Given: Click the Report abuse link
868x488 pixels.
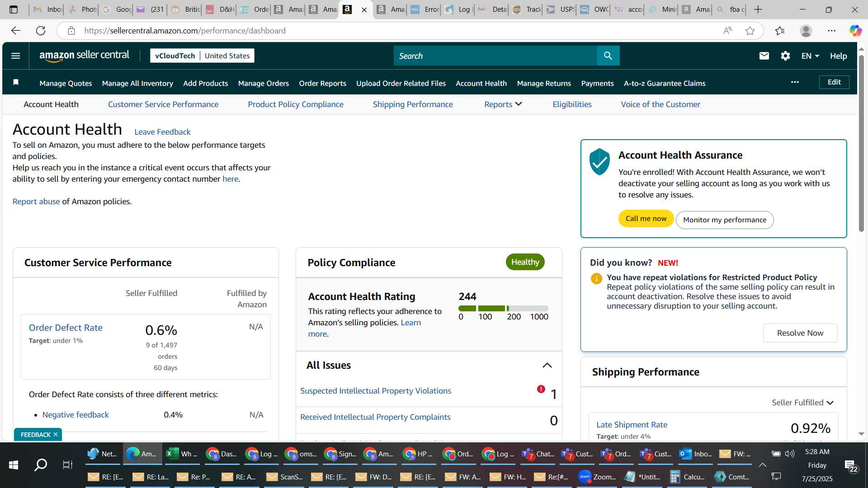Looking at the screenshot, I should coord(36,201).
